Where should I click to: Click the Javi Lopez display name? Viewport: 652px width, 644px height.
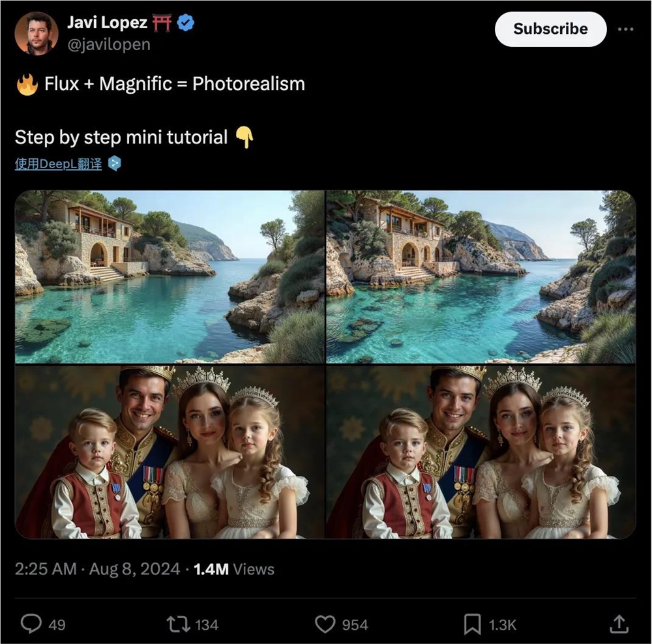[x=107, y=23]
